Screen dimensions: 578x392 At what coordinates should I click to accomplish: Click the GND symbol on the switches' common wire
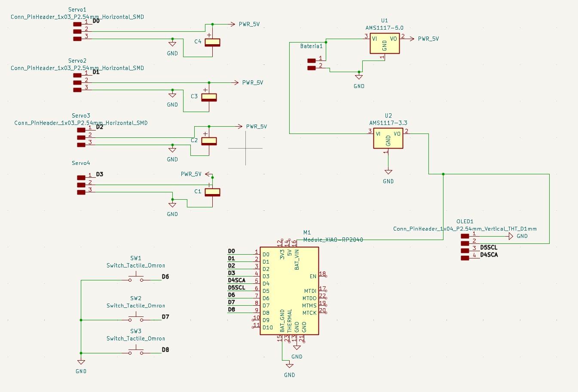81,362
